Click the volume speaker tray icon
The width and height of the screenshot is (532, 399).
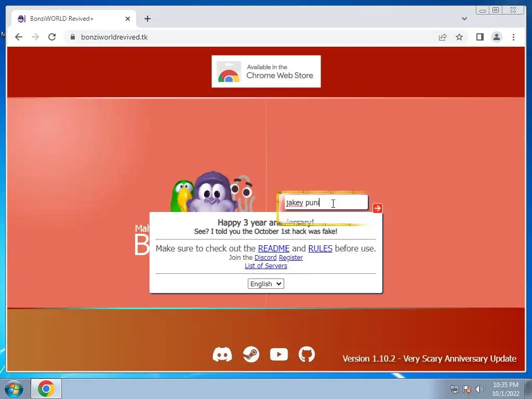tap(480, 389)
